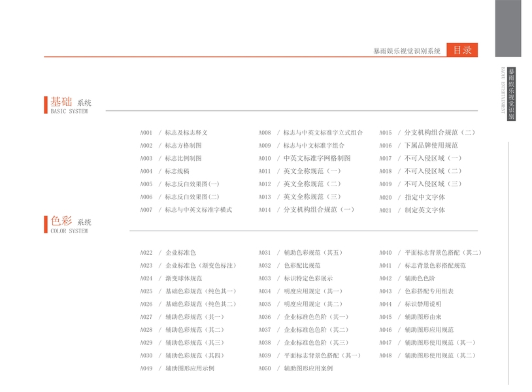Click entry A045 辅助图形由来
This screenshot has width=532, height=392.
click(410, 317)
